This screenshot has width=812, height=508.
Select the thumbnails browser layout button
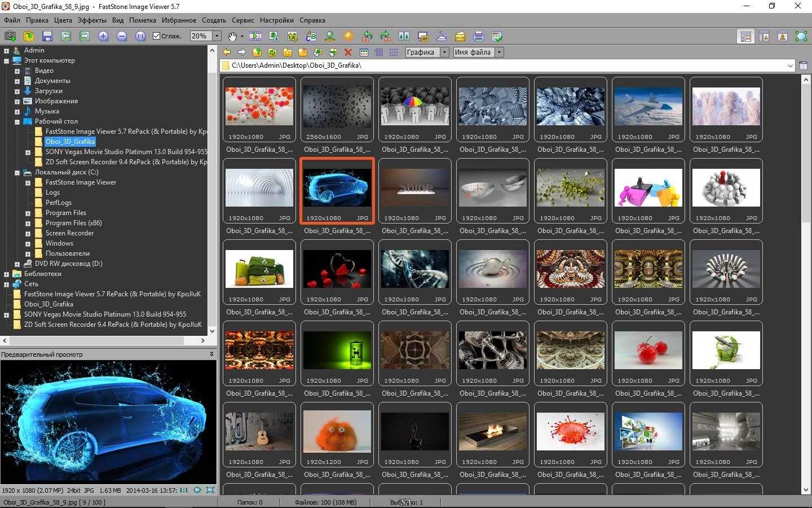point(745,36)
